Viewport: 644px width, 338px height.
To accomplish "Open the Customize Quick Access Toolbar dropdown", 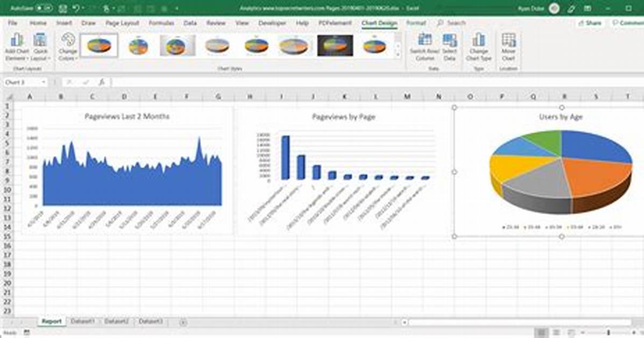I will click(x=177, y=8).
